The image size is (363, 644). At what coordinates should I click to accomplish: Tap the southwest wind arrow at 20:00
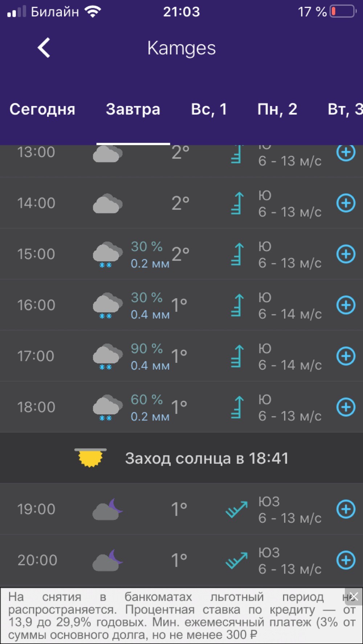236,560
